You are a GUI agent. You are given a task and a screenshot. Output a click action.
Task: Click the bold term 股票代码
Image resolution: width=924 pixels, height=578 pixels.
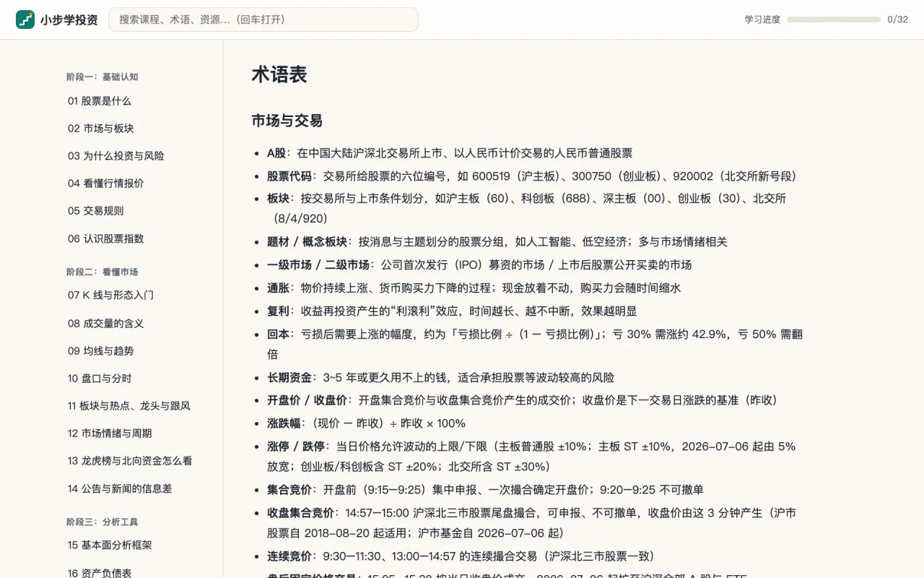click(x=289, y=176)
